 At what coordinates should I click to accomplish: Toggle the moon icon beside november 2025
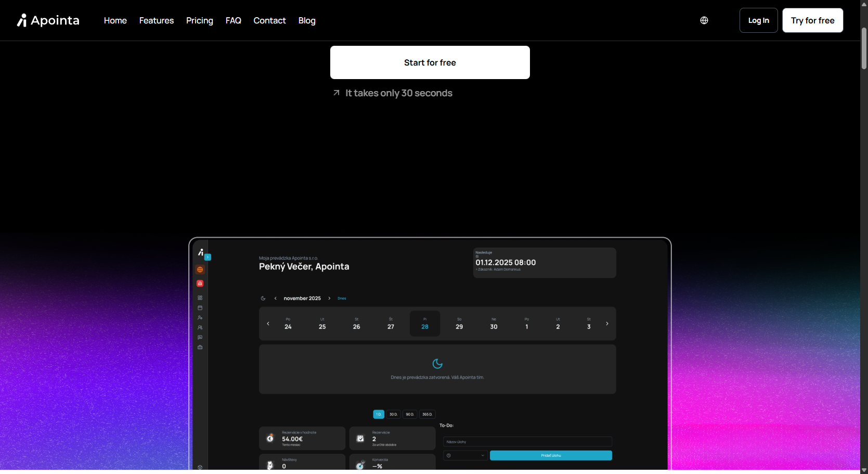click(263, 298)
